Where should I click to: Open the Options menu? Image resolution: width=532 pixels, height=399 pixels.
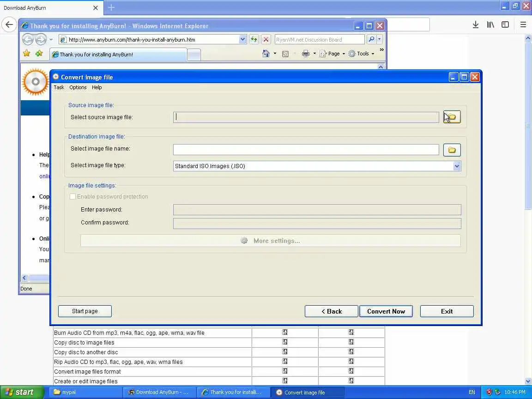(78, 87)
